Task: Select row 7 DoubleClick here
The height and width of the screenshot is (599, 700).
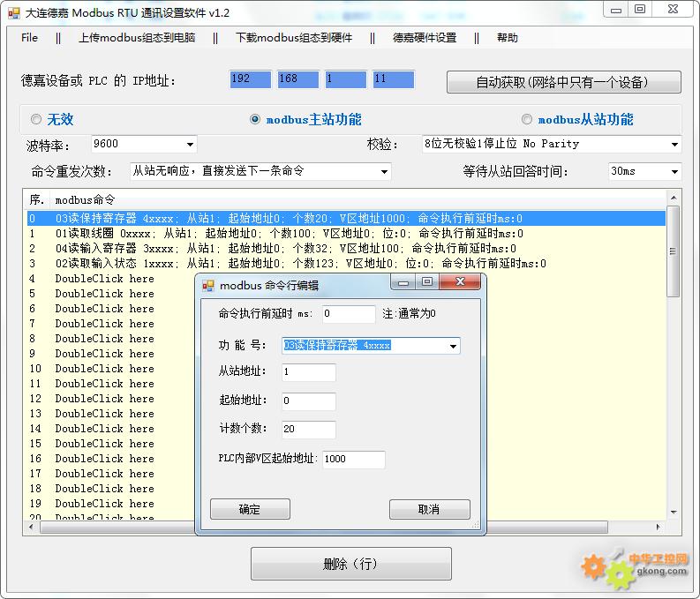Action: point(104,324)
